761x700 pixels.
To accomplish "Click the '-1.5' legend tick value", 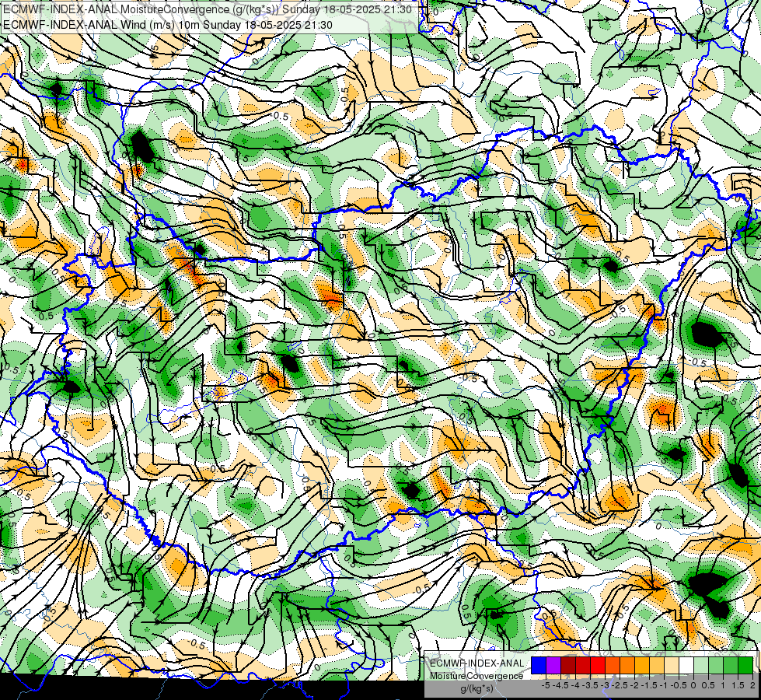I will click(x=649, y=685).
